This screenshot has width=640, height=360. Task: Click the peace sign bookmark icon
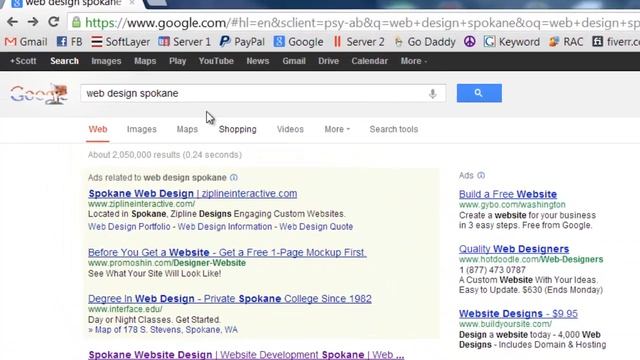pyautogui.click(x=469, y=42)
